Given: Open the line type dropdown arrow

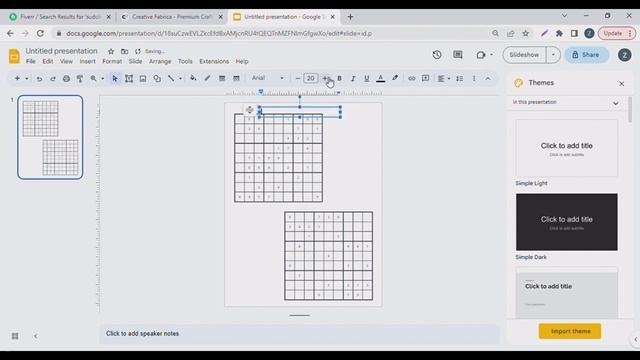Looking at the screenshot, I should pyautogui.click(x=180, y=78).
